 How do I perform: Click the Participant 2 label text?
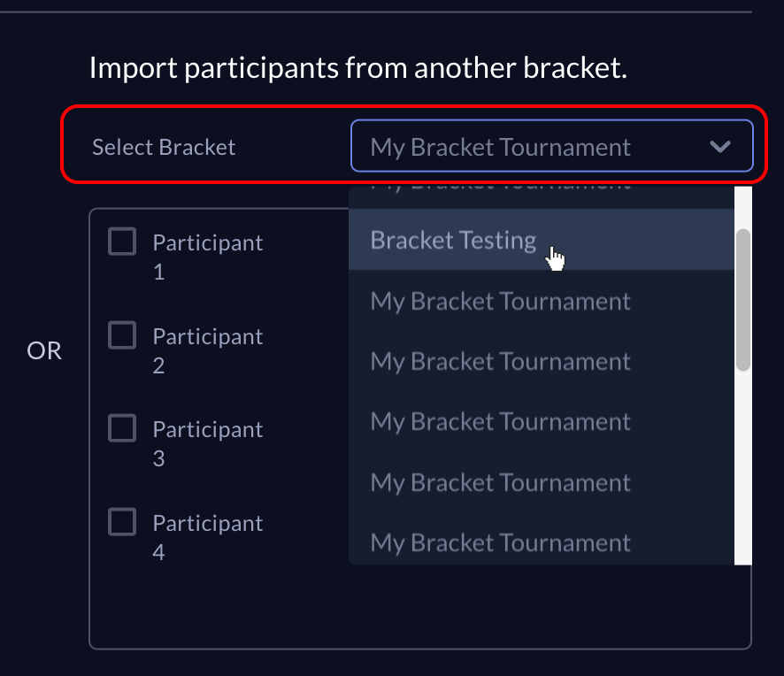(207, 350)
